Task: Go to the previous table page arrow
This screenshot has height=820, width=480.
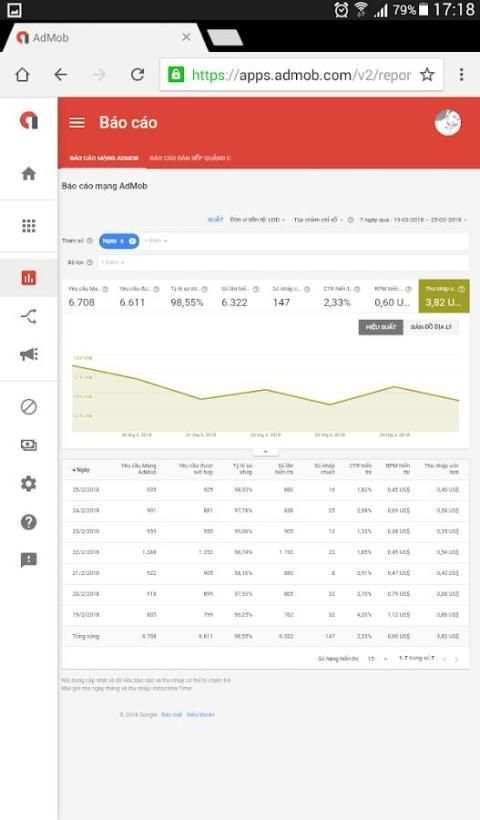Action: [x=444, y=658]
